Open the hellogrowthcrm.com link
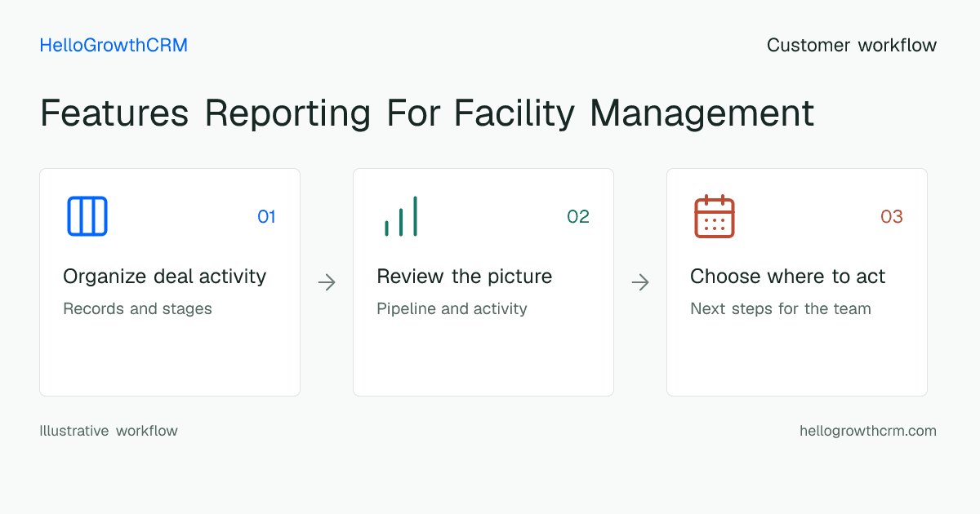Screen dimensions: 980x514 point(868,431)
